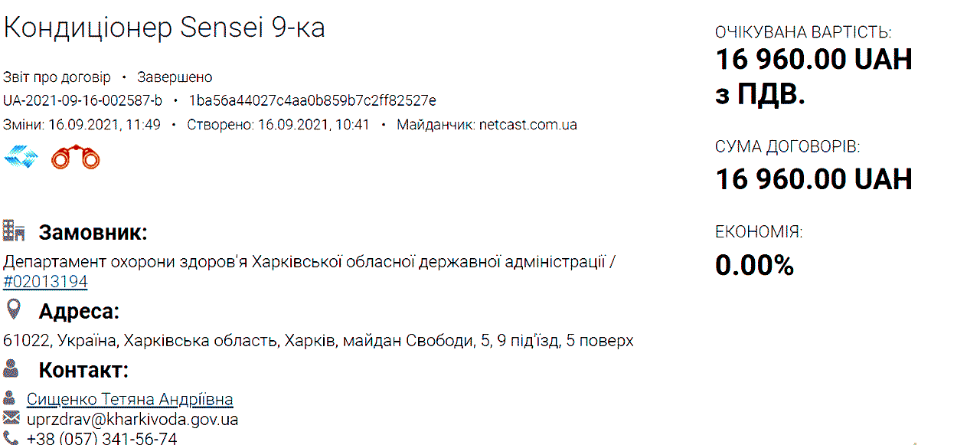Click the blue arrows logo icon
The width and height of the screenshot is (980, 445).
21,157
